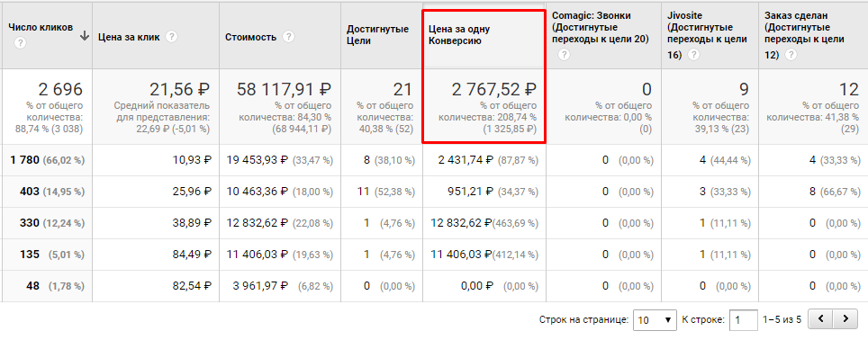This screenshot has width=868, height=340.
Task: Sort by Цена за клик column header
Action: (129, 38)
